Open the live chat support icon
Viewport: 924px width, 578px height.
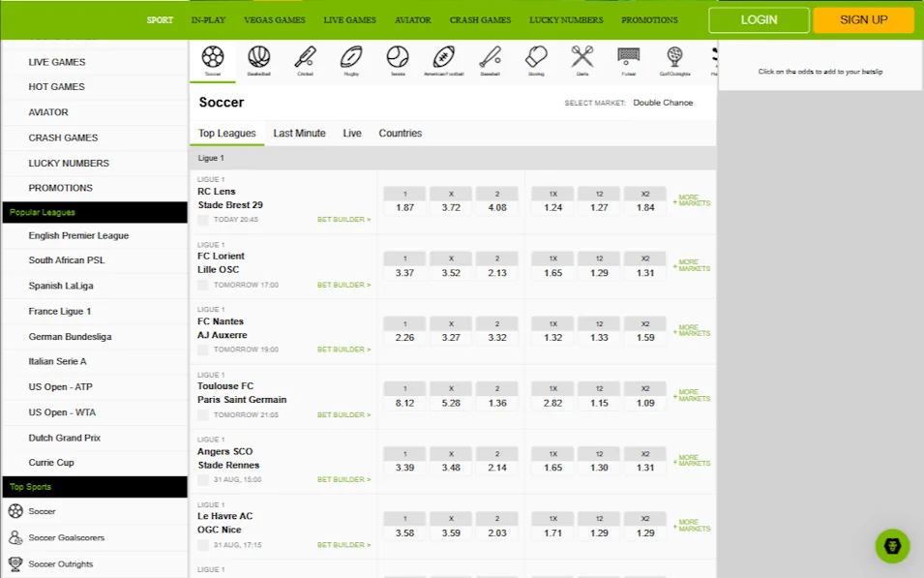[892, 546]
